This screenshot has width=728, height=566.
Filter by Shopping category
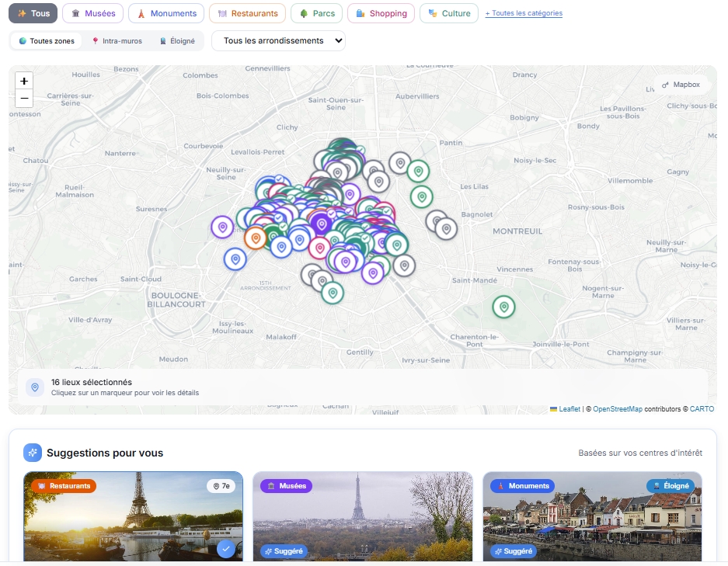[381, 13]
